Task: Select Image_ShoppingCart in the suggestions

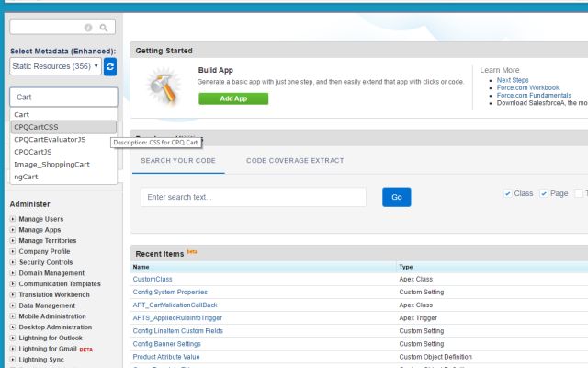Action: (51, 164)
